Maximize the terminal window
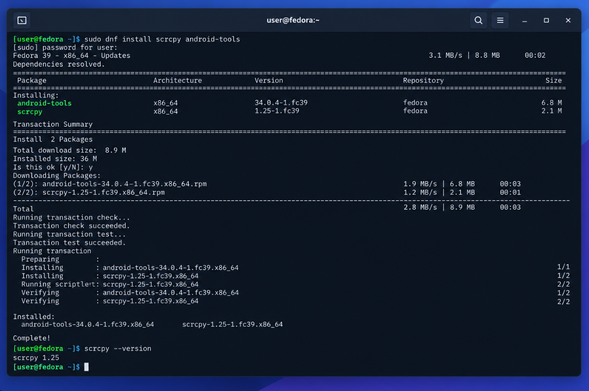This screenshot has height=391, width=589. click(x=546, y=20)
